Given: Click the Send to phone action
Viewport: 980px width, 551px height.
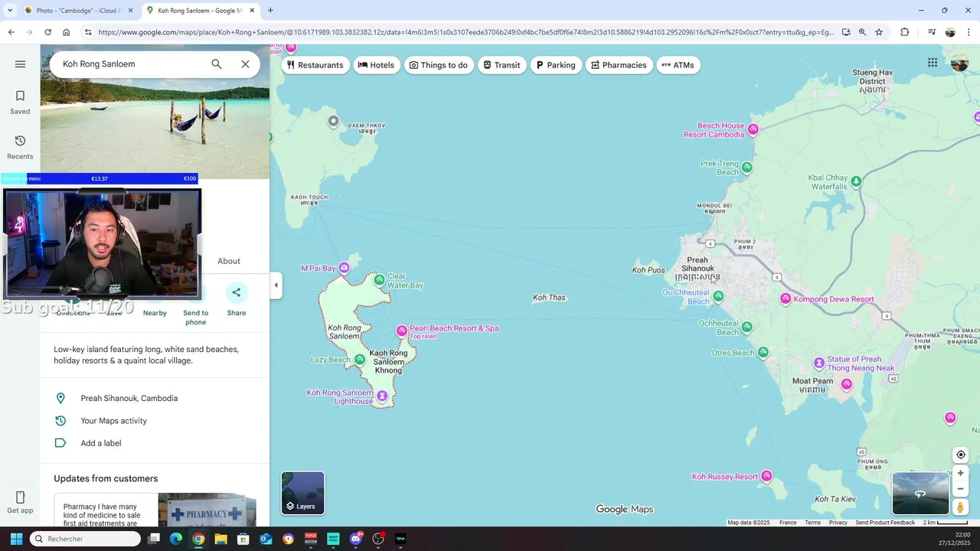Looking at the screenshot, I should 195,317.
